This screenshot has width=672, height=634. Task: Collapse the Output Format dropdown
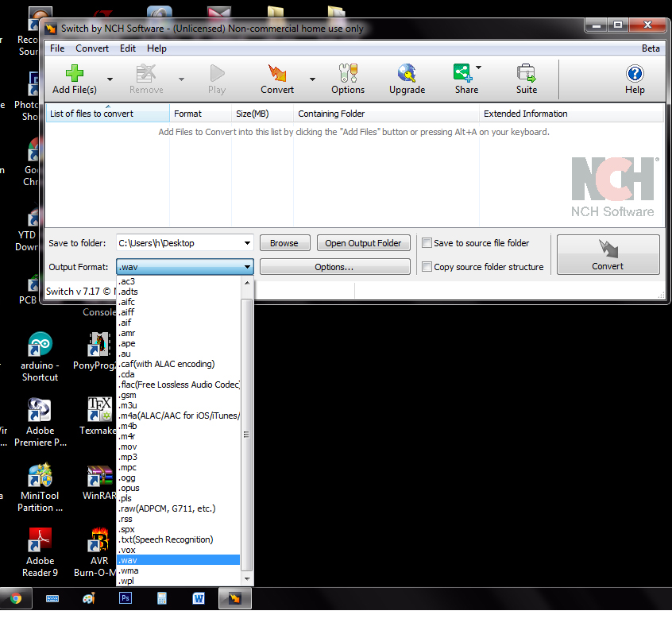(247, 267)
